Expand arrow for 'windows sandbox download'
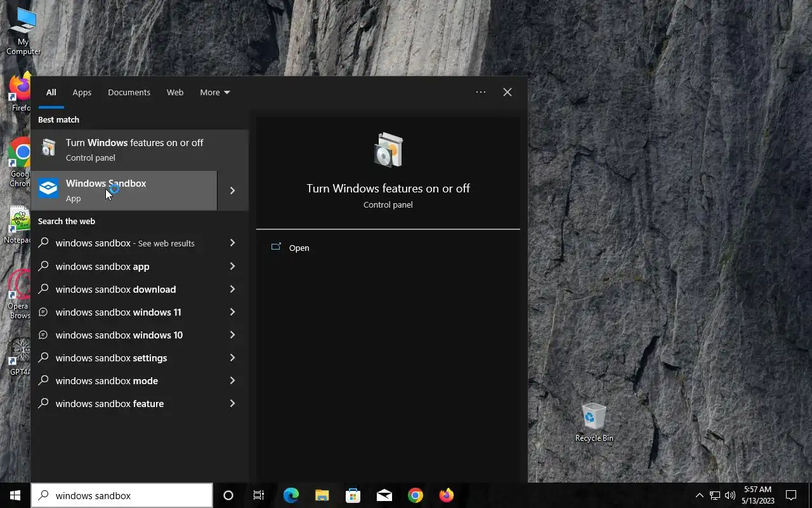 point(232,289)
